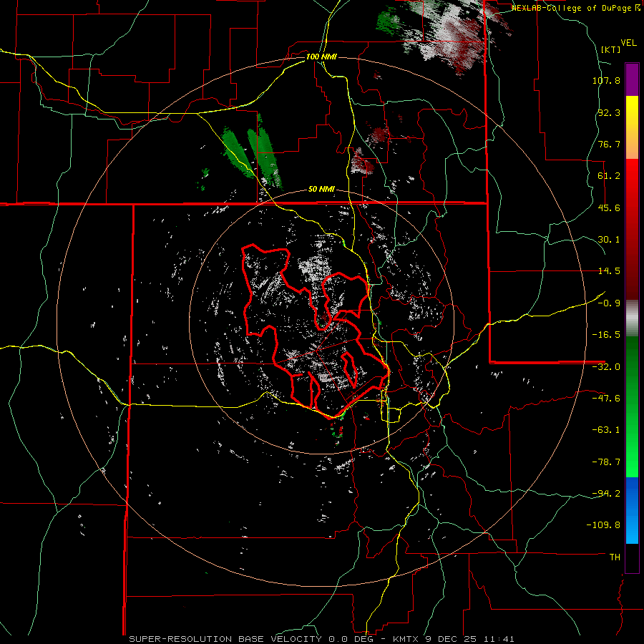
Task: Click the gray near-zero segment of color bar
Action: 632,318
